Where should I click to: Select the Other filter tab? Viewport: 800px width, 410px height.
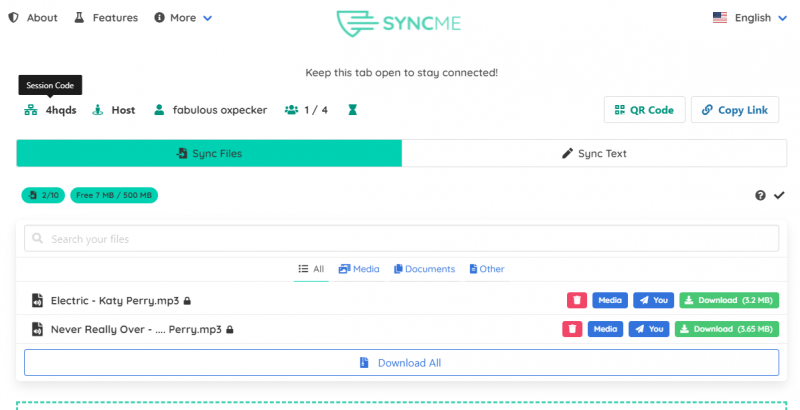click(487, 269)
